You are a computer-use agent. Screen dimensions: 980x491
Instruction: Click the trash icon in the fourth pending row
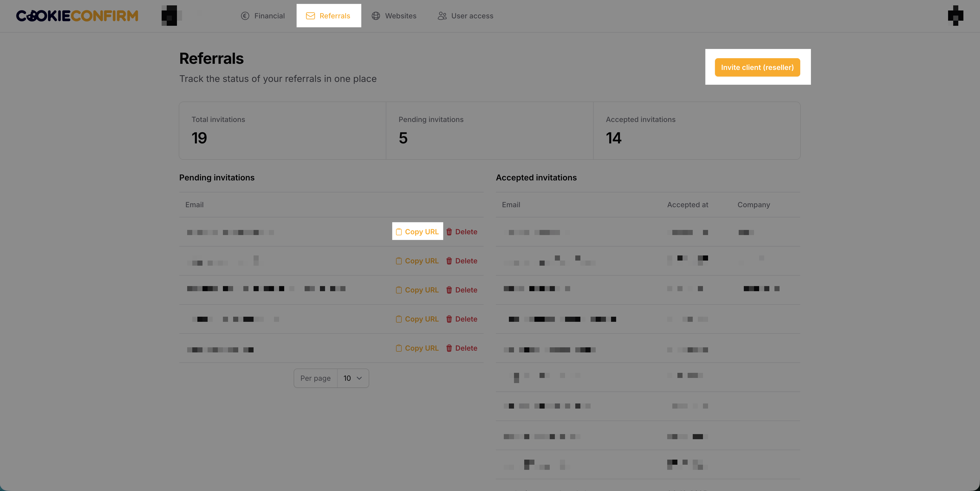[x=449, y=319]
